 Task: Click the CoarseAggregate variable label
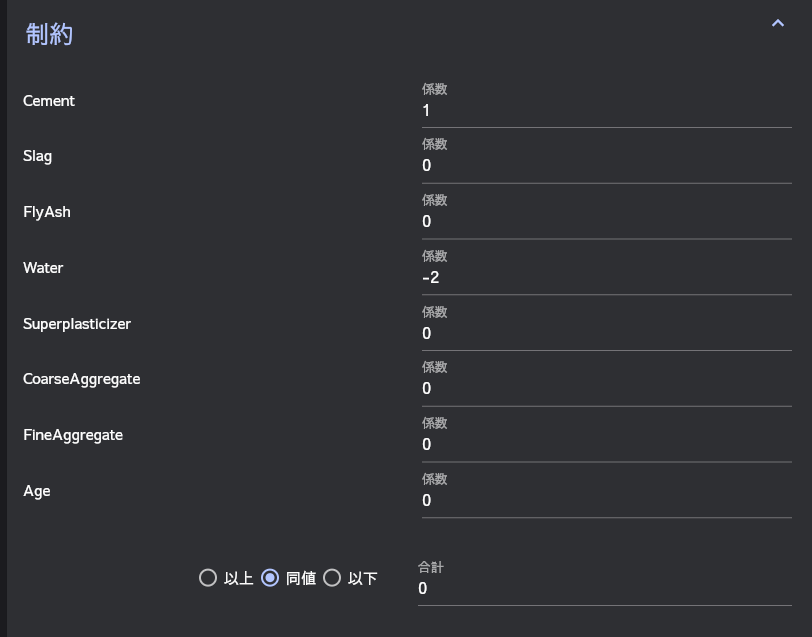coord(82,379)
